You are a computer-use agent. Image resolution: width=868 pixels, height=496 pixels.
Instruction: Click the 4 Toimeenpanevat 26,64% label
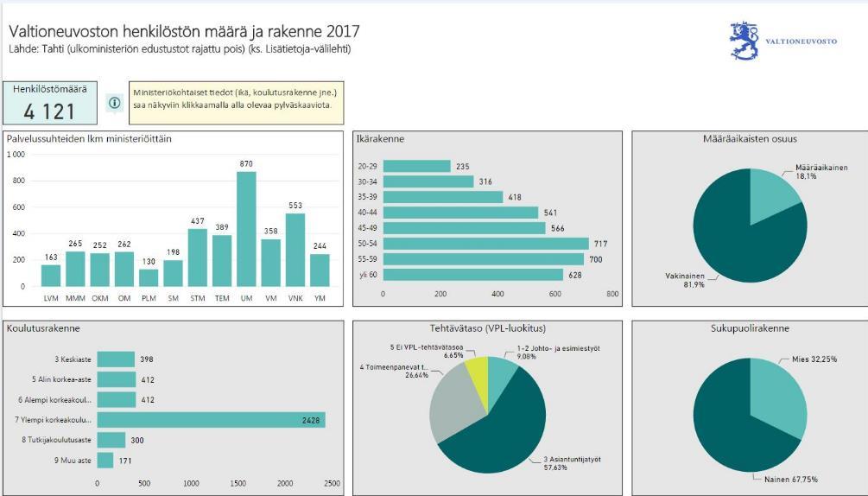click(x=394, y=371)
